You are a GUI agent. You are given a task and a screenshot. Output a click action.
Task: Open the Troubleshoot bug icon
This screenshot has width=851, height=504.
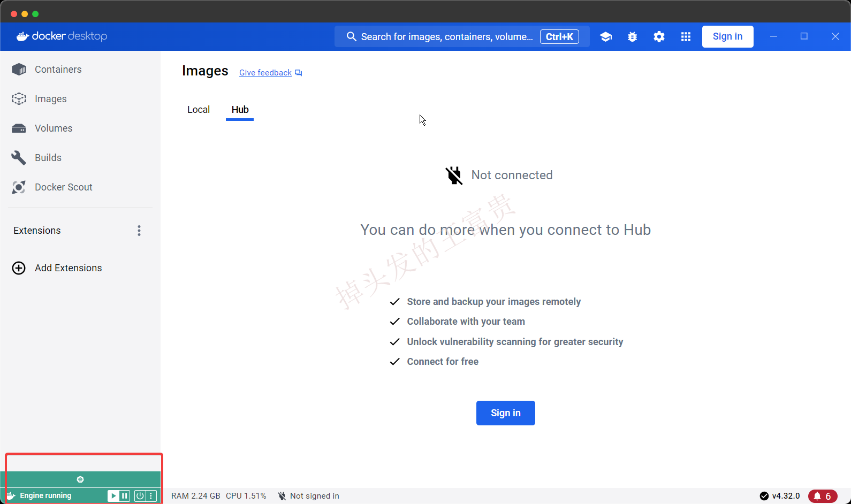(633, 36)
